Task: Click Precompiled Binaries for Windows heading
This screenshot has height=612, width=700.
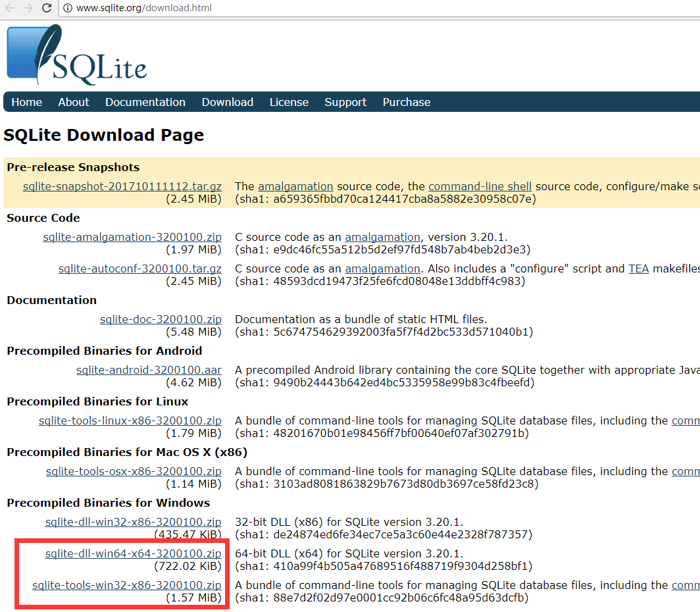Action: tap(108, 503)
